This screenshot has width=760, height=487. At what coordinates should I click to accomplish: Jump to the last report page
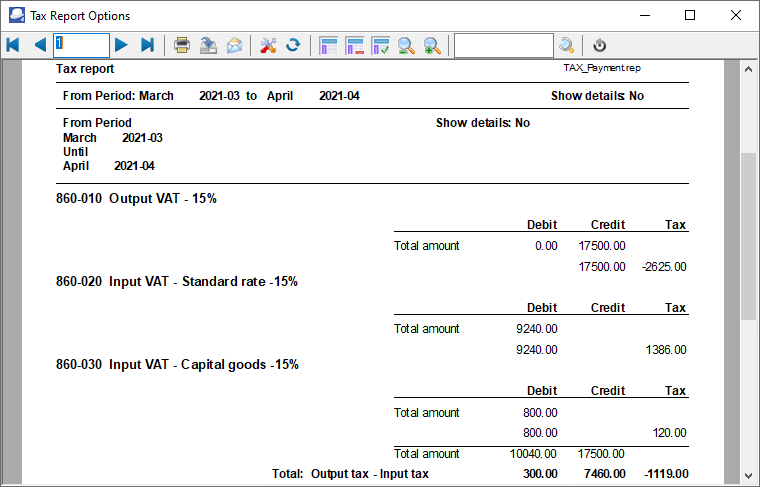coord(147,45)
